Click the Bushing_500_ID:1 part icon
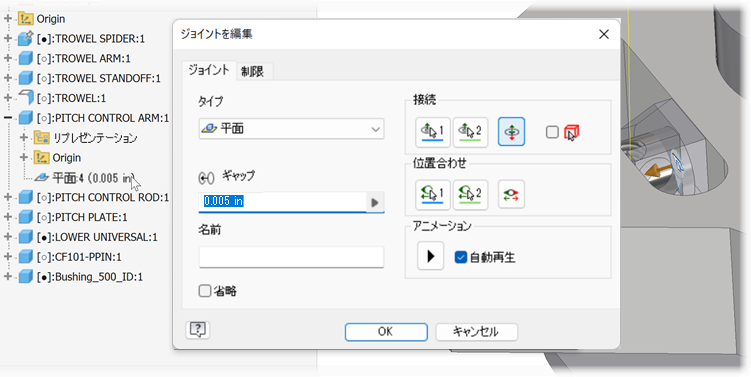Image resolution: width=751 pixels, height=377 pixels. tap(25, 277)
